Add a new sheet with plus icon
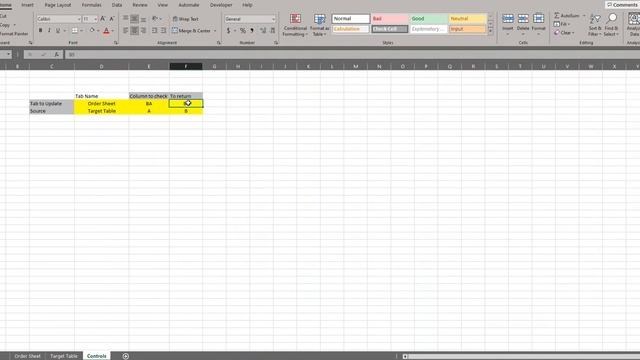The width and height of the screenshot is (640, 360). tap(126, 356)
